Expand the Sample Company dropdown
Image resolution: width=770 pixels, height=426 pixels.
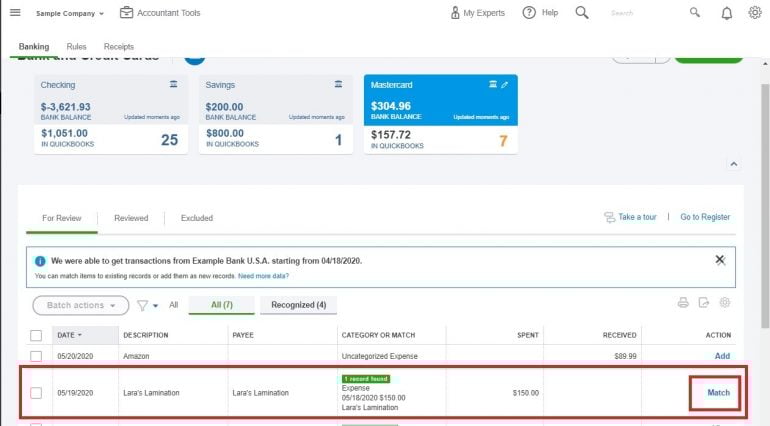click(70, 13)
